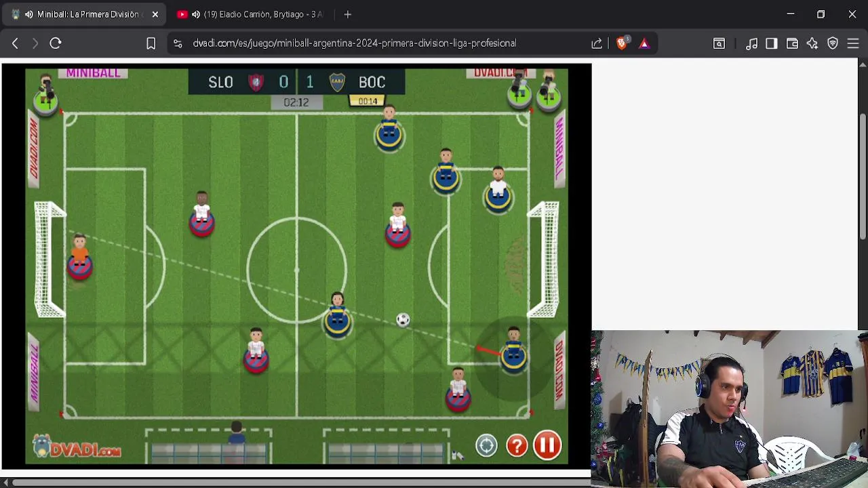Image resolution: width=868 pixels, height=488 pixels.
Task: Open the Brave Rewards triangle icon
Action: point(644,43)
